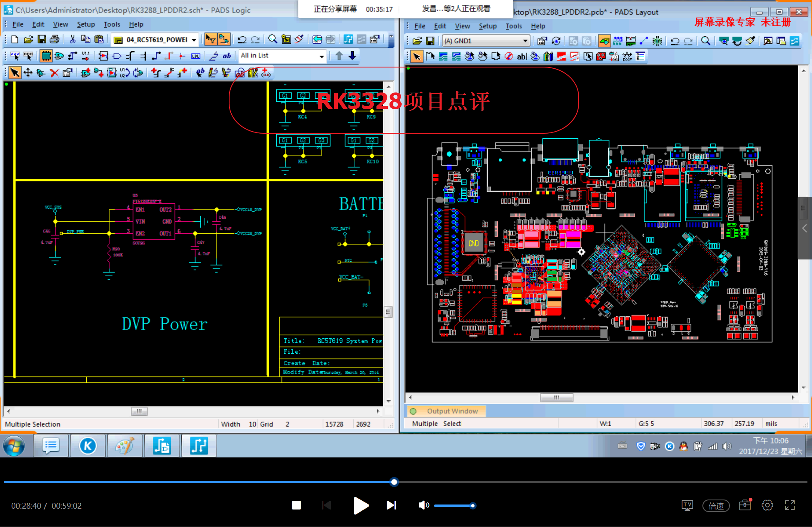Viewport: 812px width, 527px height.
Task: Open the (A) GND1 layer dropdown
Action: [525, 41]
